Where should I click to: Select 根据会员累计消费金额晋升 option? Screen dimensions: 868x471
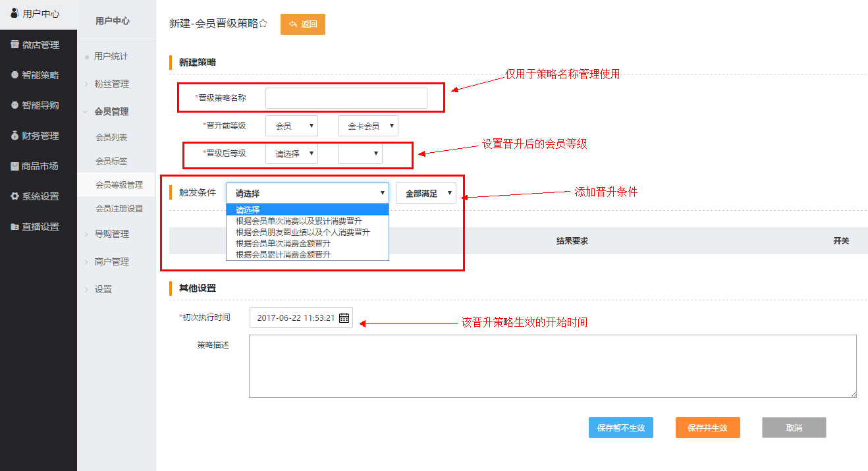pyautogui.click(x=283, y=254)
